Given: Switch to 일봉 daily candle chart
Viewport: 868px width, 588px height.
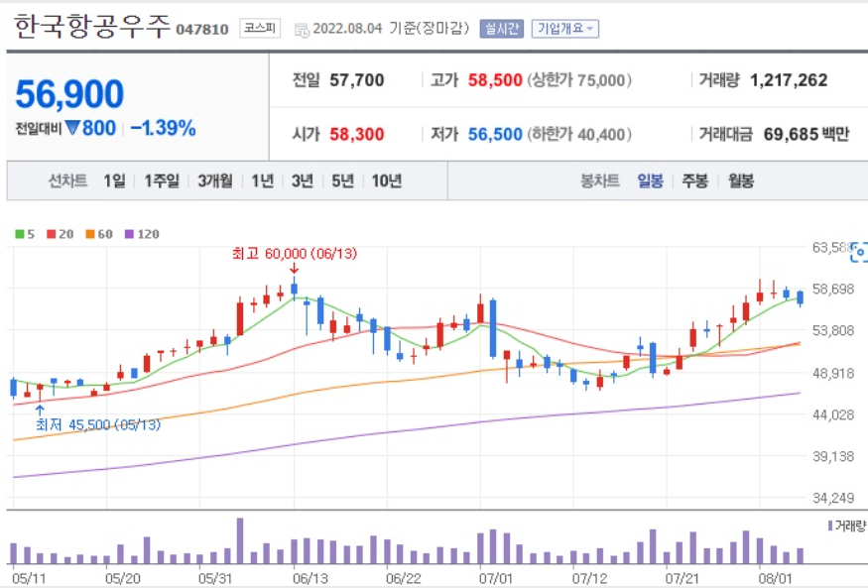Looking at the screenshot, I should [x=650, y=180].
